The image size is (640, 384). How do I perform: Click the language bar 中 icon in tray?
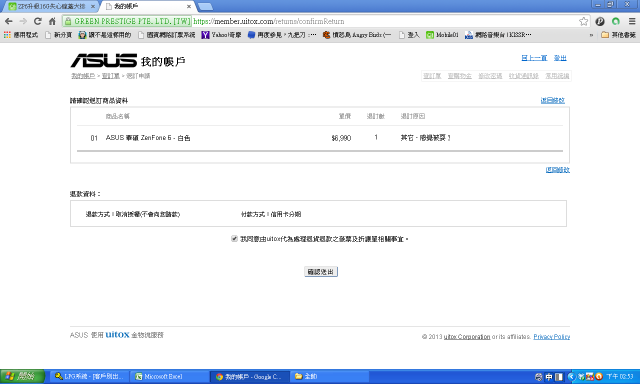[549, 376]
